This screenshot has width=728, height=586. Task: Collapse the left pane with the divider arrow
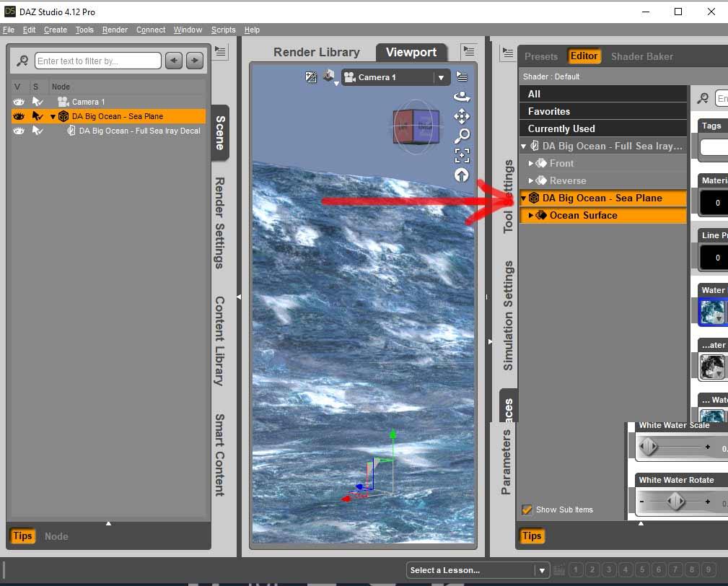[x=239, y=297]
